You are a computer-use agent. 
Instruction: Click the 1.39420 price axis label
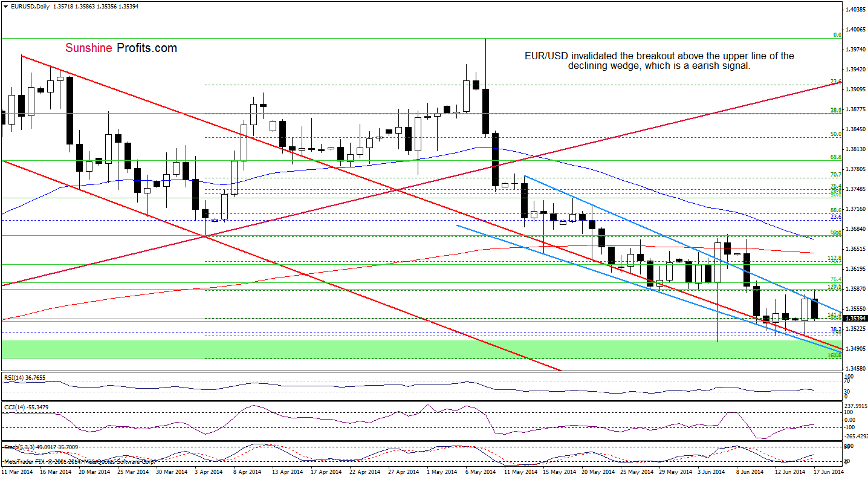tap(856, 70)
